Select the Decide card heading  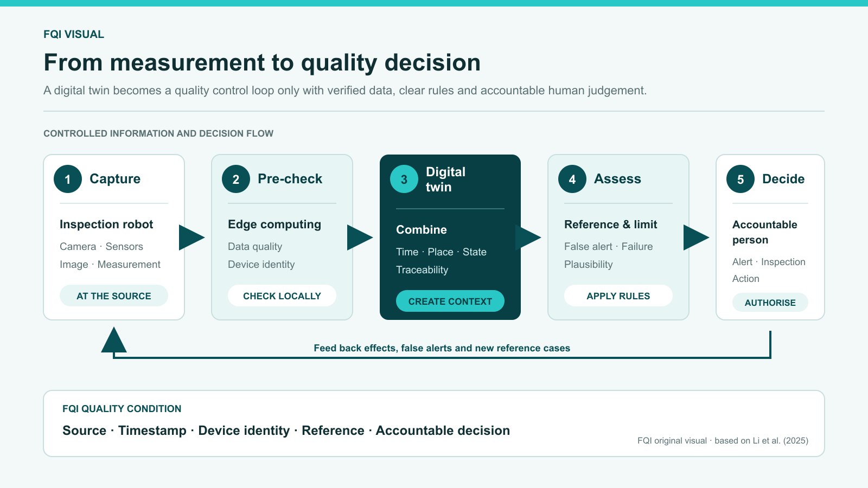(783, 179)
